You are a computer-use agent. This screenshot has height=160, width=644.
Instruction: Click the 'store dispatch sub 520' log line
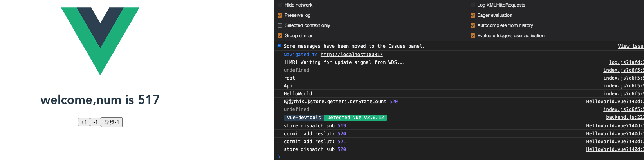pyautogui.click(x=315, y=149)
